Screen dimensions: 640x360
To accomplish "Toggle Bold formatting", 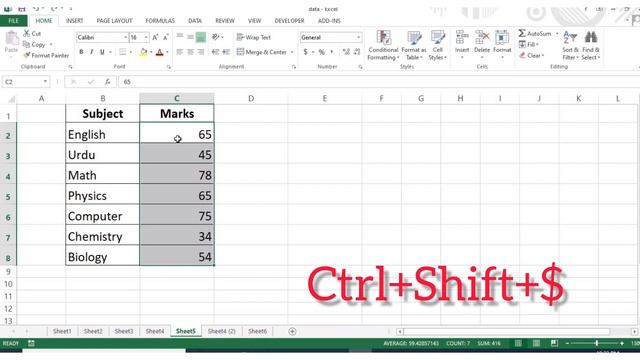I will coord(81,52).
